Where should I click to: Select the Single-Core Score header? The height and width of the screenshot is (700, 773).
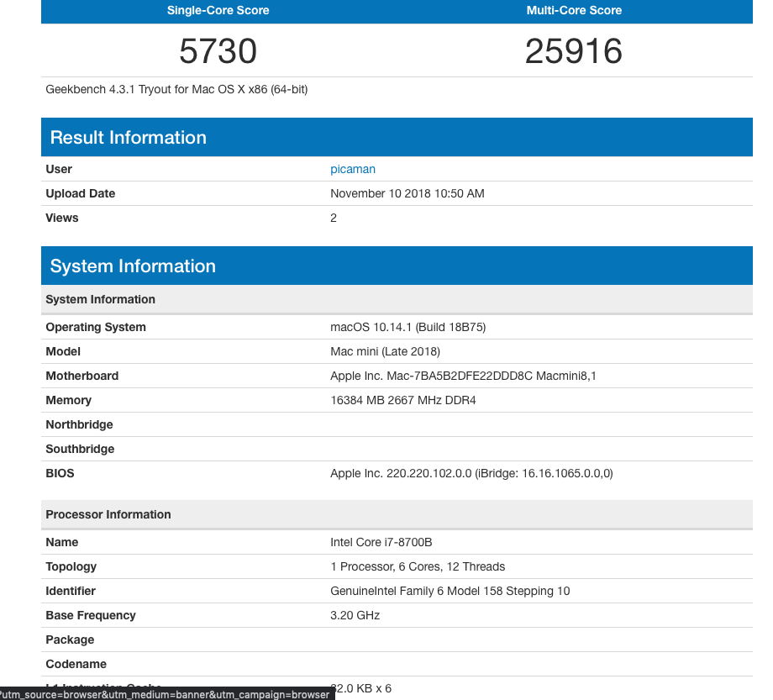[x=218, y=10]
